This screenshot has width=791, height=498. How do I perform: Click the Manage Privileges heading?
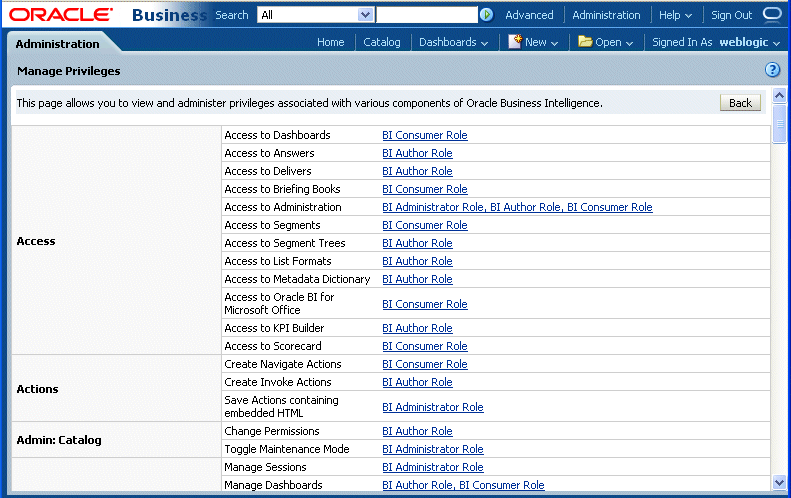[x=69, y=71]
